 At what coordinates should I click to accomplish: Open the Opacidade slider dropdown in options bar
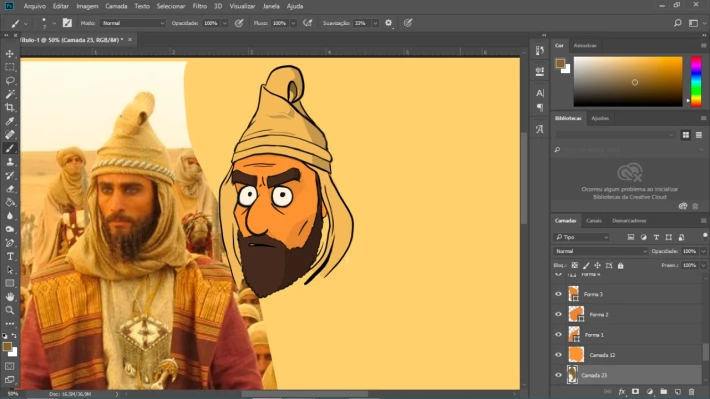point(225,23)
